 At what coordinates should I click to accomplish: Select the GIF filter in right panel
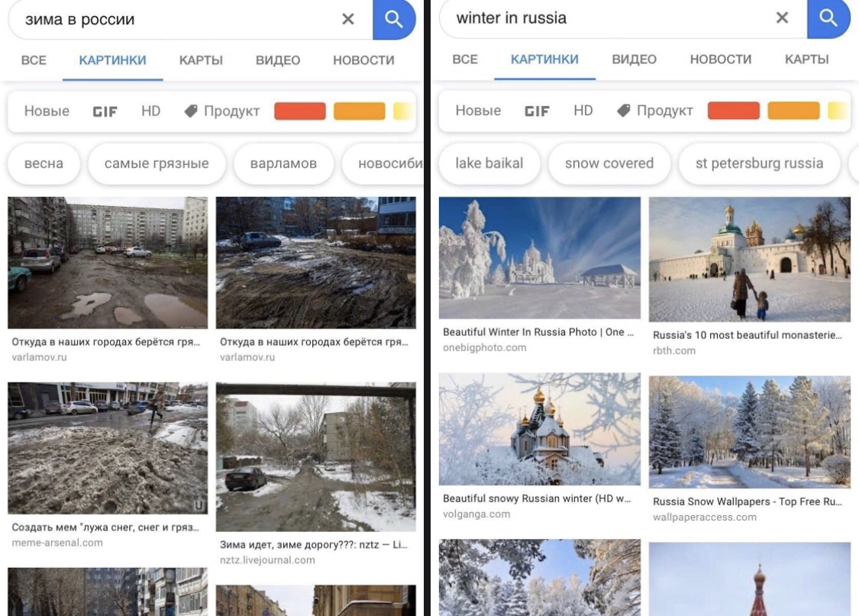click(537, 111)
